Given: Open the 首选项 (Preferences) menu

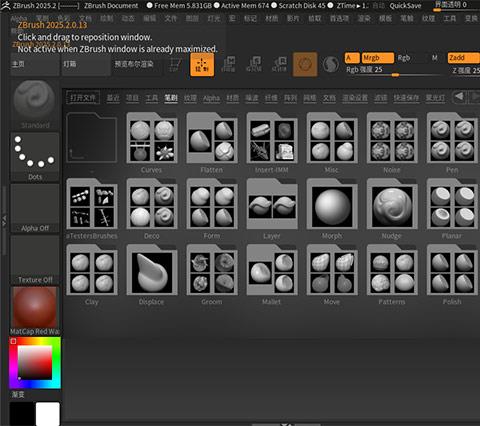Looking at the screenshot, I should pyautogui.click(x=339, y=18).
